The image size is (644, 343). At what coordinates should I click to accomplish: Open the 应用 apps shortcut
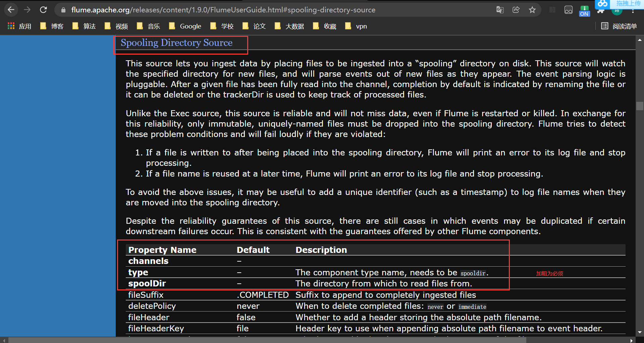[x=19, y=26]
